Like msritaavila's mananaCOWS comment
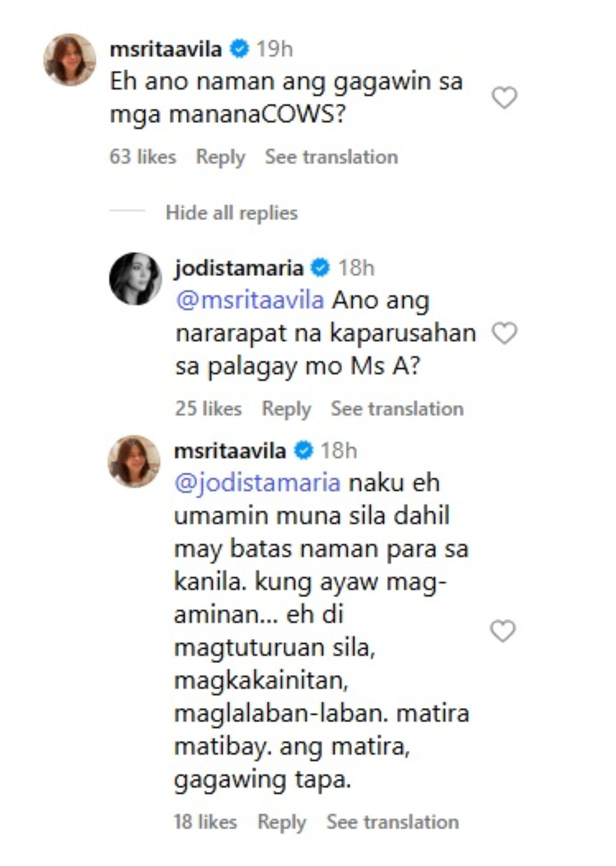616x866 pixels. tap(504, 98)
